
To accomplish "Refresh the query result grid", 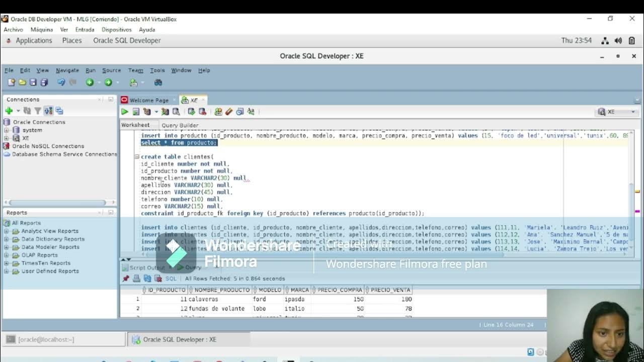I will pyautogui.click(x=147, y=279).
